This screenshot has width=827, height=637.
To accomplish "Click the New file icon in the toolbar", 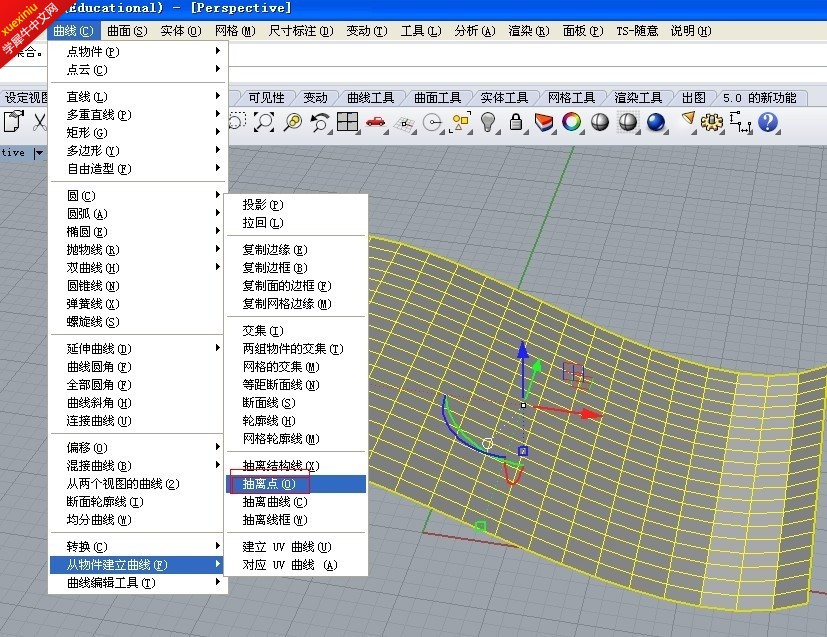I will [x=14, y=122].
